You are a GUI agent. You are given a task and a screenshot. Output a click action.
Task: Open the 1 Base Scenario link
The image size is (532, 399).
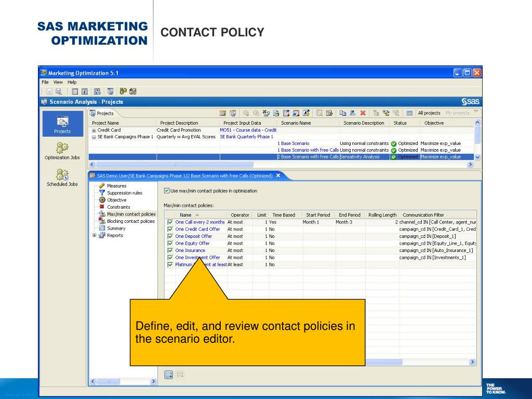pyautogui.click(x=294, y=143)
